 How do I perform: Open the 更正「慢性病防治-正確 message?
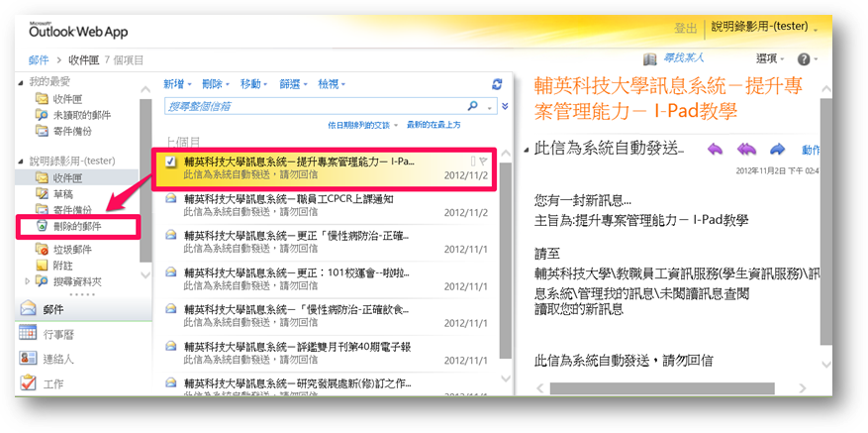[328, 242]
